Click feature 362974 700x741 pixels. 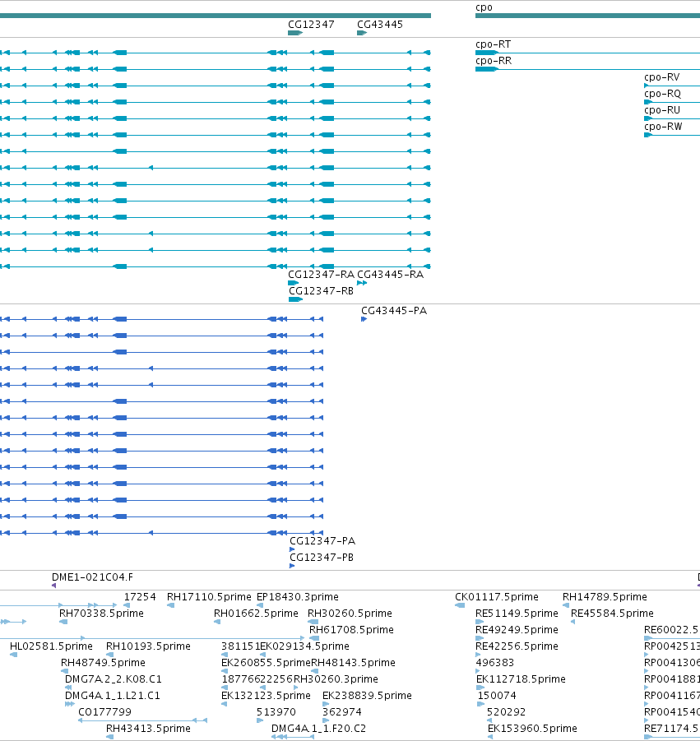point(341,712)
